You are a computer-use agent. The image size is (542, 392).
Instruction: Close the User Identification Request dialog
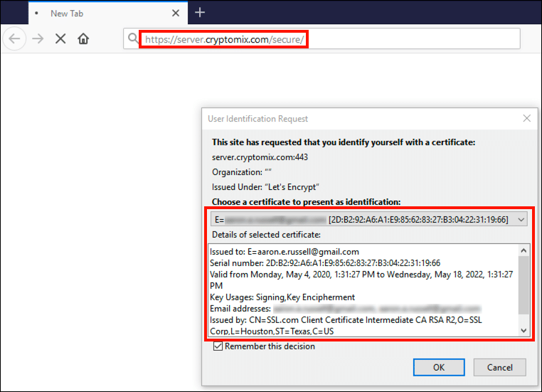526,119
